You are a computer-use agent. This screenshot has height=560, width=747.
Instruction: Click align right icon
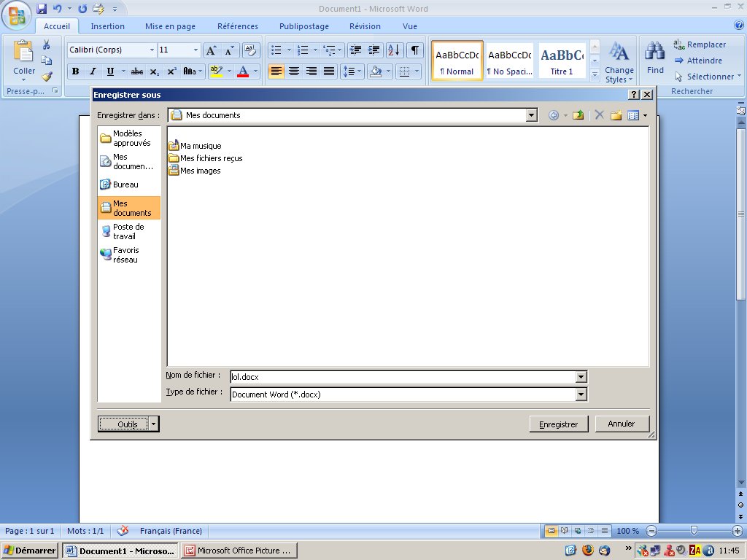pyautogui.click(x=311, y=71)
